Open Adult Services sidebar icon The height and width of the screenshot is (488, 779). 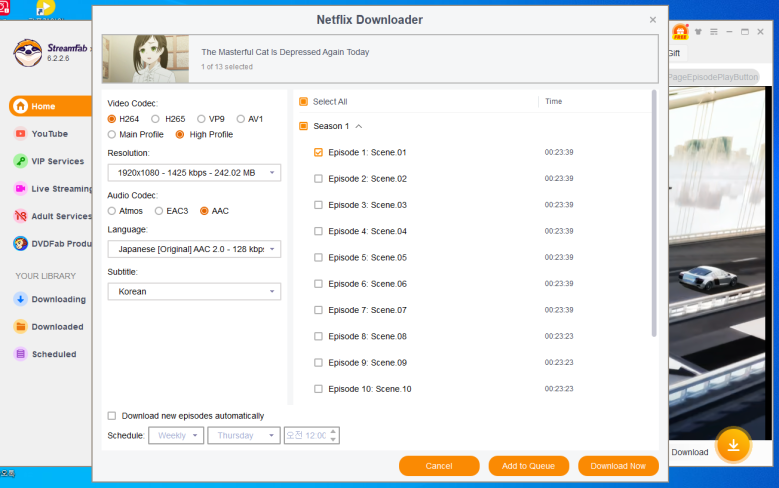(20, 216)
